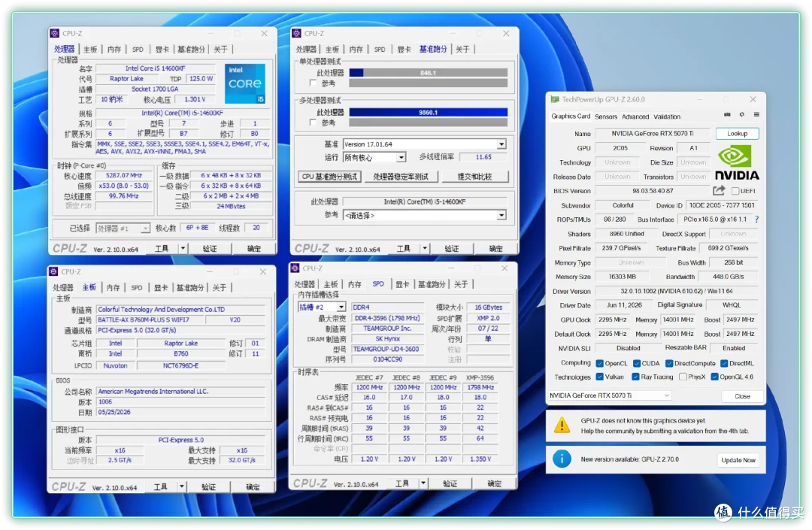The width and height of the screenshot is (812, 530).
Task: Click the Intel Core i5 14600KF name field
Action: tap(156, 68)
